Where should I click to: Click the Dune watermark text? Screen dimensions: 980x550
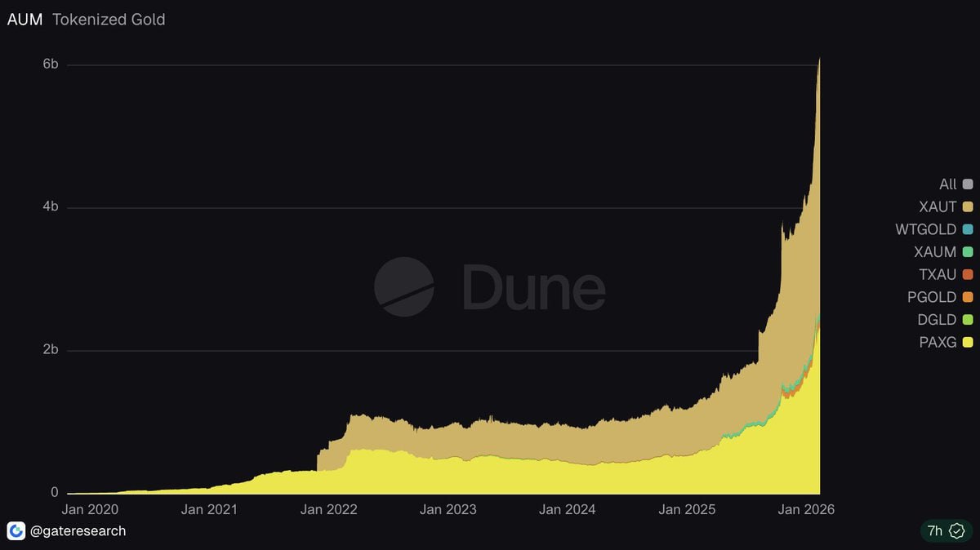(534, 287)
